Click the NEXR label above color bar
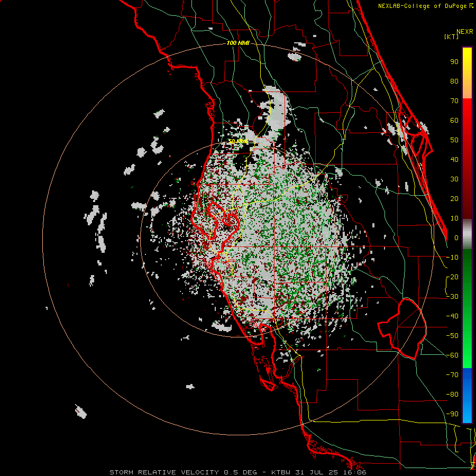This screenshot has height=476, width=476. click(465, 32)
